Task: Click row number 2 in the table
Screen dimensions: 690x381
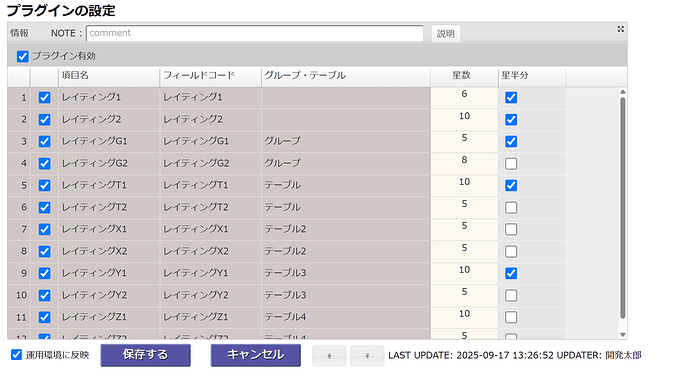Action: (19, 119)
